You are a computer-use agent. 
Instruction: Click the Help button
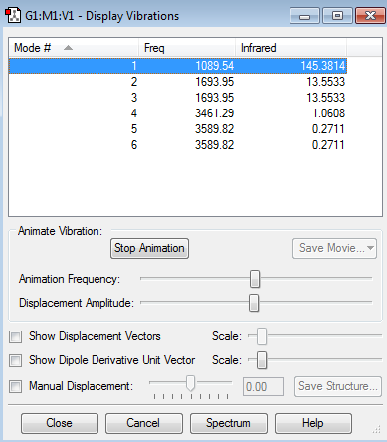point(313,423)
